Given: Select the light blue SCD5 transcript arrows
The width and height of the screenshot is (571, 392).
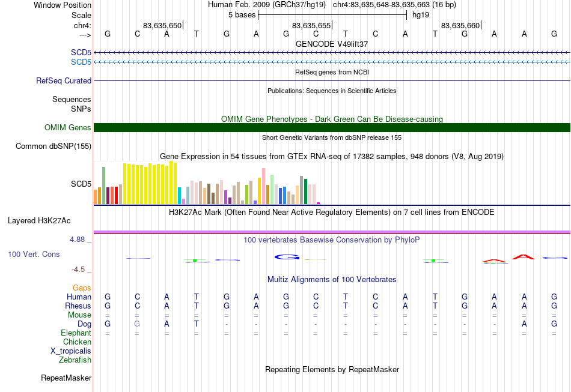Looking at the screenshot, I should coord(332,62).
